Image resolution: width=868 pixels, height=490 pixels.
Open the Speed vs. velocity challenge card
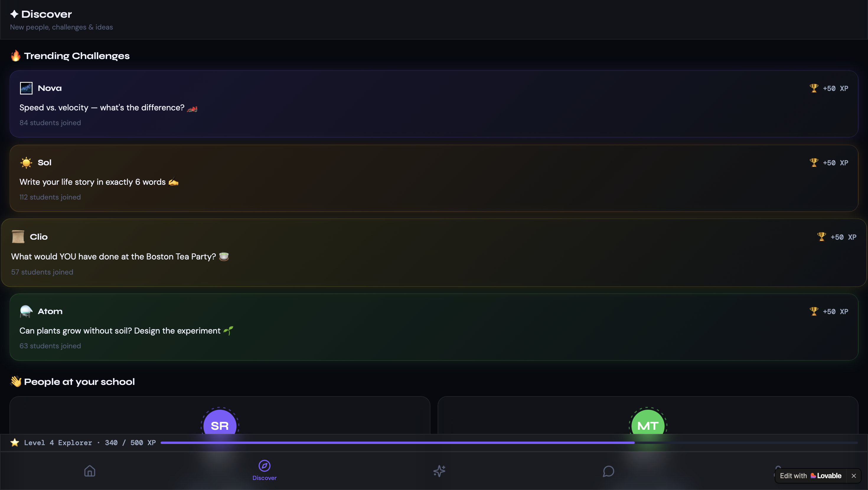click(x=434, y=104)
